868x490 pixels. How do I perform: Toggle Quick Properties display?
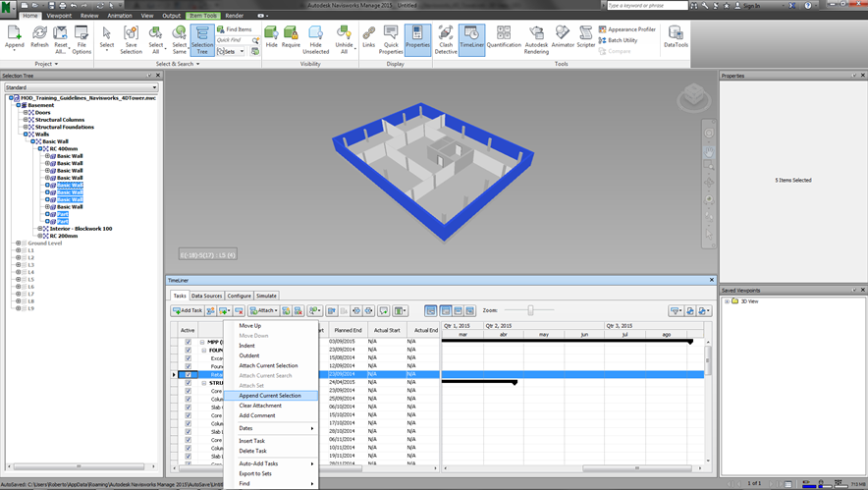click(391, 39)
